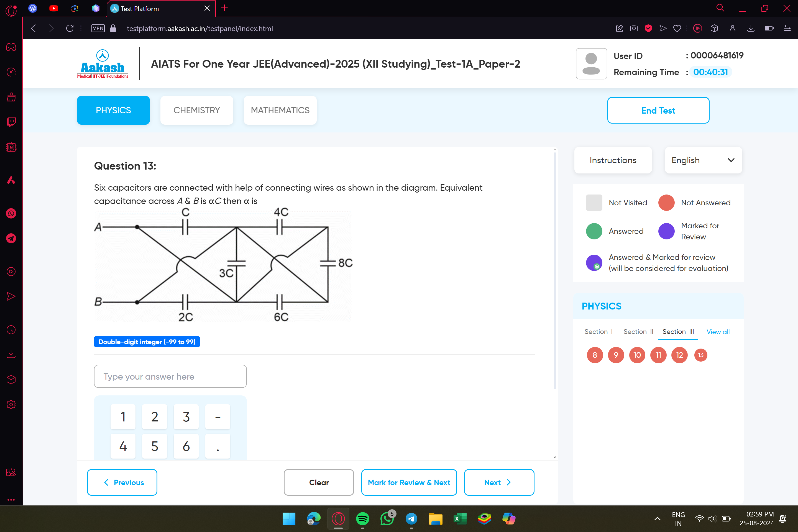Select question number 8

point(594,354)
